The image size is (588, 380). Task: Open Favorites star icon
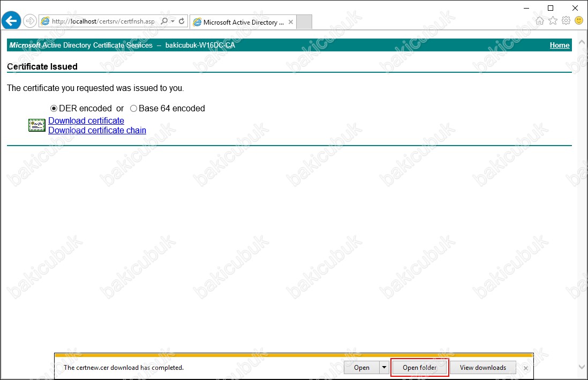[x=553, y=21]
